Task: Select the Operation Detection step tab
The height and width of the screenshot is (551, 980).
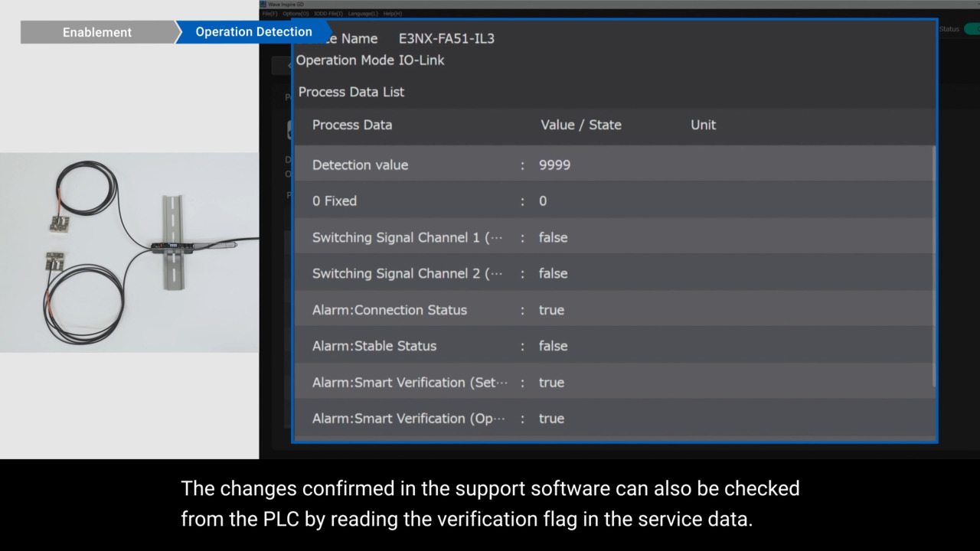Action: point(253,32)
